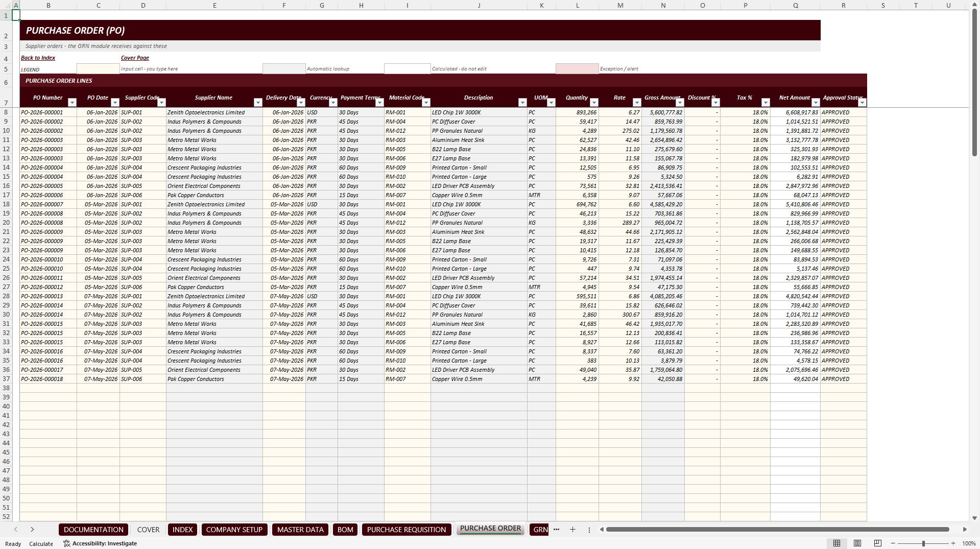Open the Material Code filter dropdown
The width and height of the screenshot is (980, 549).
[426, 103]
